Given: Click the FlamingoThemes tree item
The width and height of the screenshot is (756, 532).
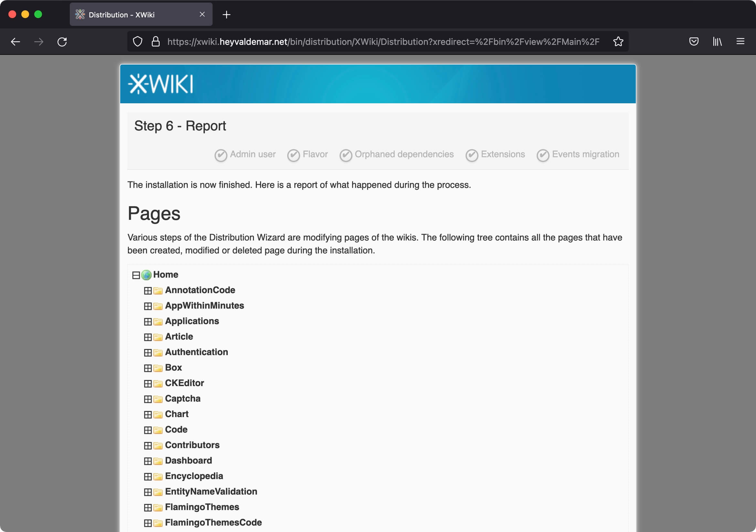Looking at the screenshot, I should [202, 507].
